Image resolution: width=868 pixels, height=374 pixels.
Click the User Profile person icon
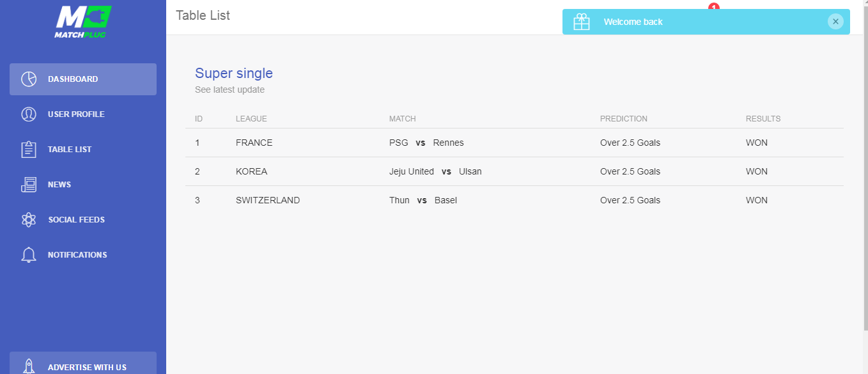pyautogui.click(x=29, y=114)
